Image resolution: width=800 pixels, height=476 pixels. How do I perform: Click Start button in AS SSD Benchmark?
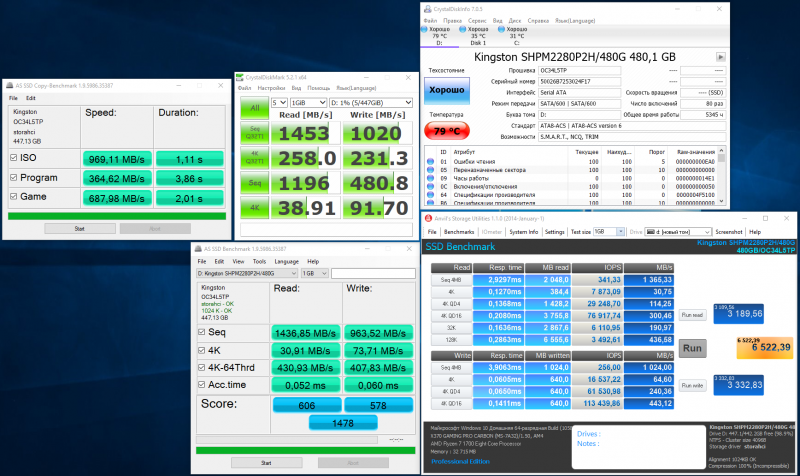[x=266, y=463]
